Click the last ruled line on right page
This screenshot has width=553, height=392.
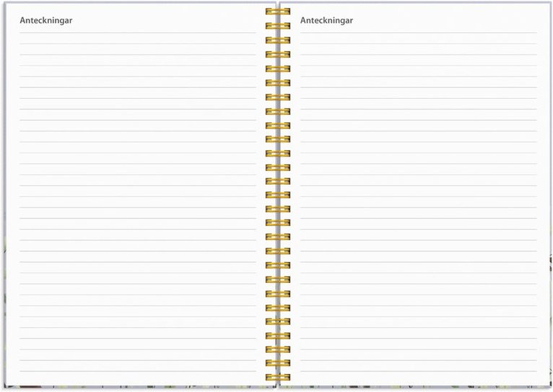(x=418, y=371)
